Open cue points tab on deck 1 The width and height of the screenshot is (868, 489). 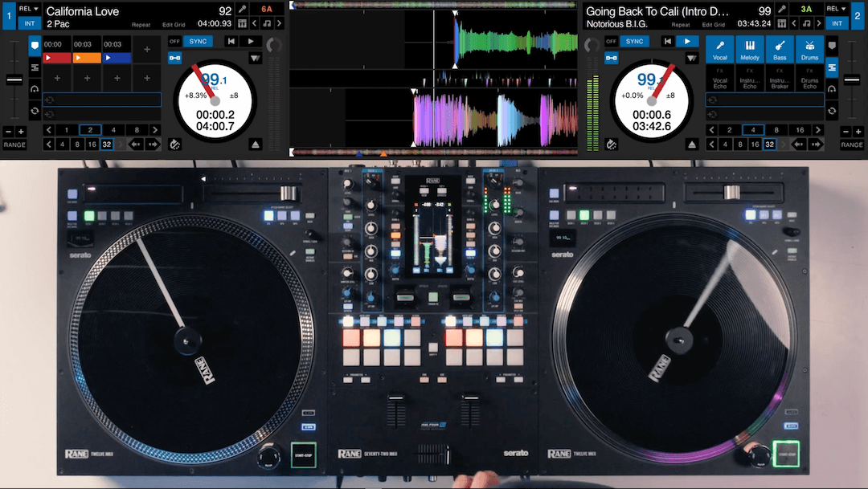pyautogui.click(x=35, y=46)
